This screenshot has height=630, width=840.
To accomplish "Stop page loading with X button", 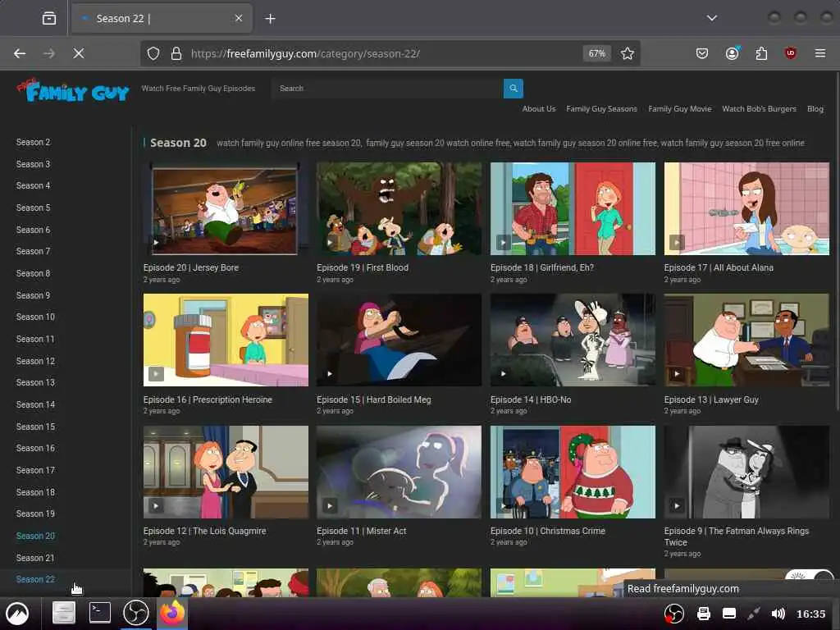I will 79,53.
